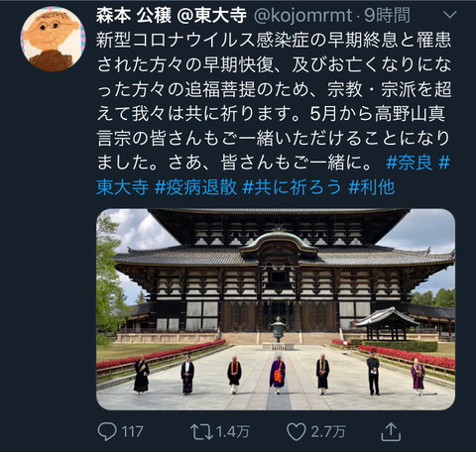476x452 pixels.
Task: Tap the monk in purple robe in photo
Action: tap(278, 374)
